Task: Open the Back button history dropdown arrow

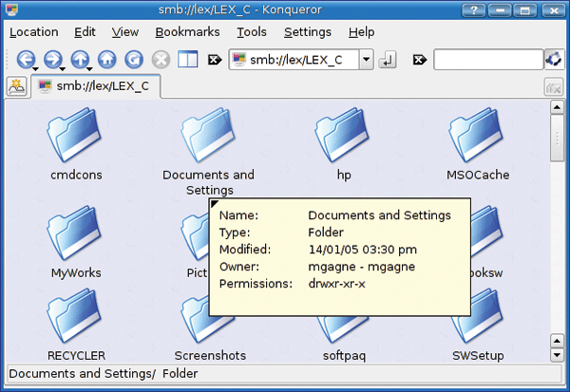Action: [34, 68]
